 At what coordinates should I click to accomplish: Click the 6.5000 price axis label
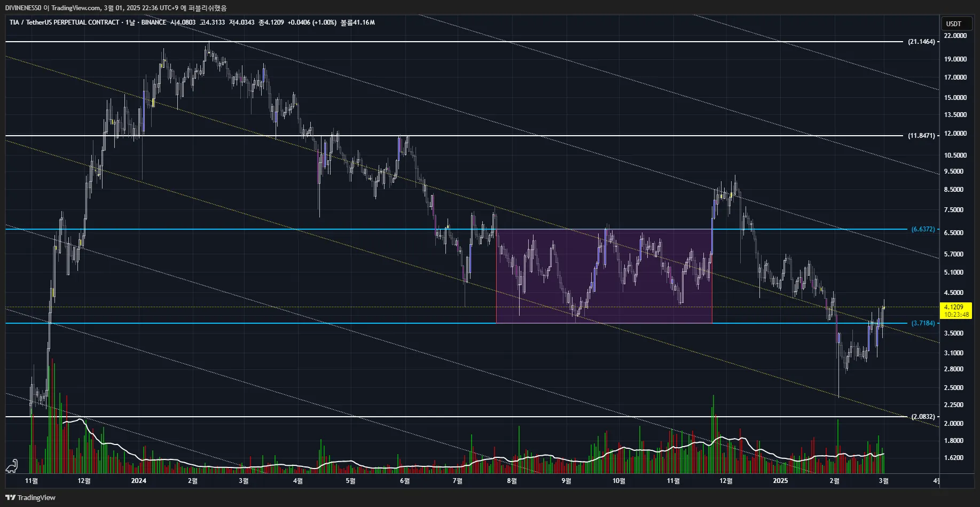[x=954, y=233]
